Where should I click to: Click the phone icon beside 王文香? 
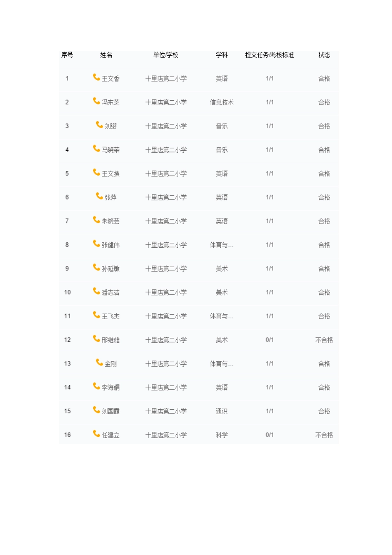coord(97,77)
